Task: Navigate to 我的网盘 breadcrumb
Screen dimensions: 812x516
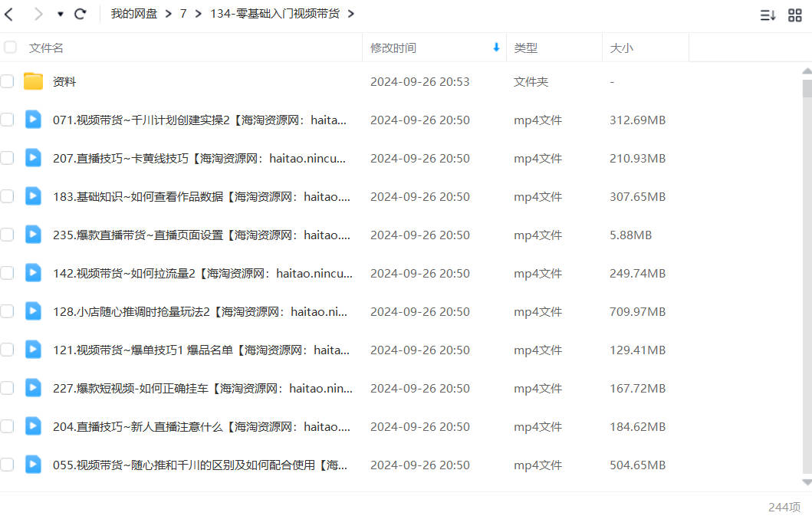Action: click(134, 14)
